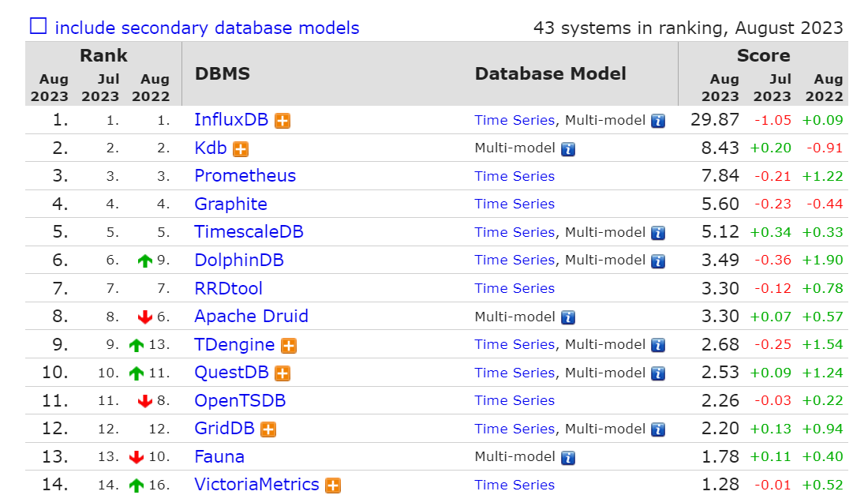Click Time Series link in InfluxDB row
Image resolution: width=868 pixels, height=495 pixels.
pyautogui.click(x=514, y=120)
